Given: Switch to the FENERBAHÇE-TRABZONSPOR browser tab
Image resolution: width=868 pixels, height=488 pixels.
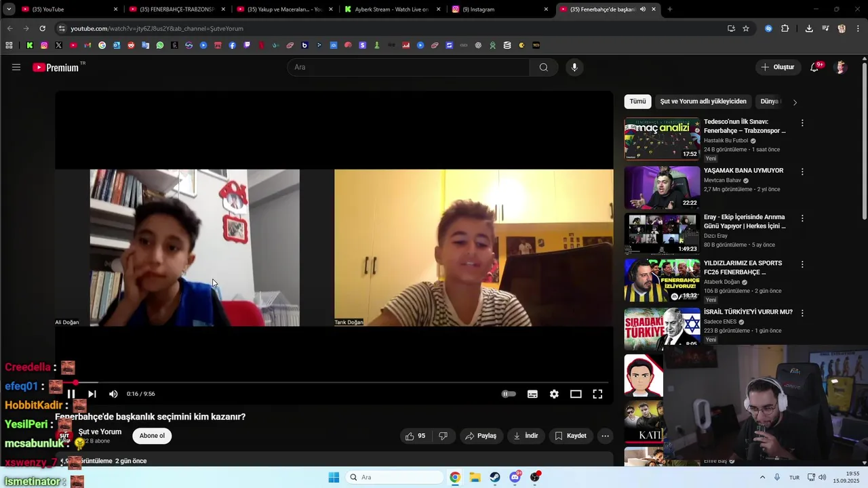Looking at the screenshot, I should [176, 9].
